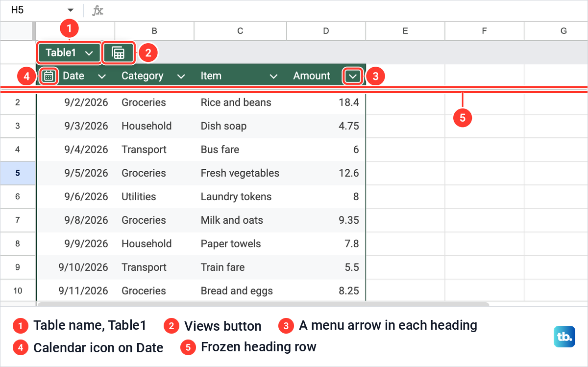Select row 9 header
Image resolution: width=588 pixels, height=367 pixels.
[18, 267]
